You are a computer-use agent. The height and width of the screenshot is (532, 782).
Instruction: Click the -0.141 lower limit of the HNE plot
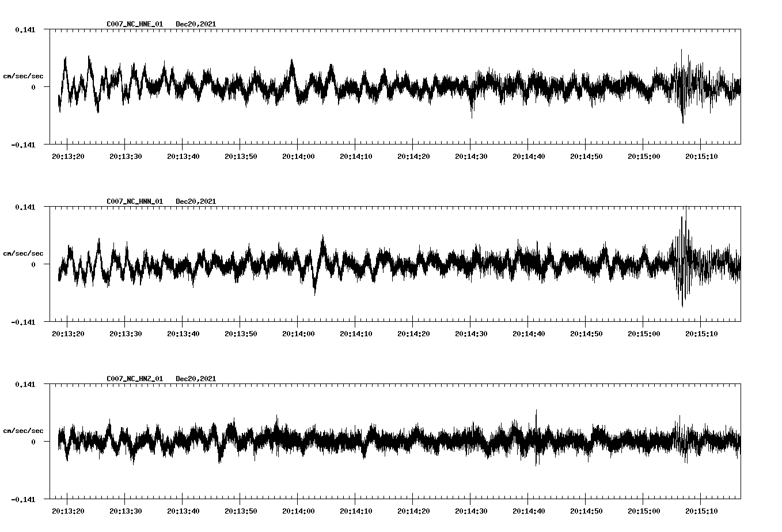[23, 145]
